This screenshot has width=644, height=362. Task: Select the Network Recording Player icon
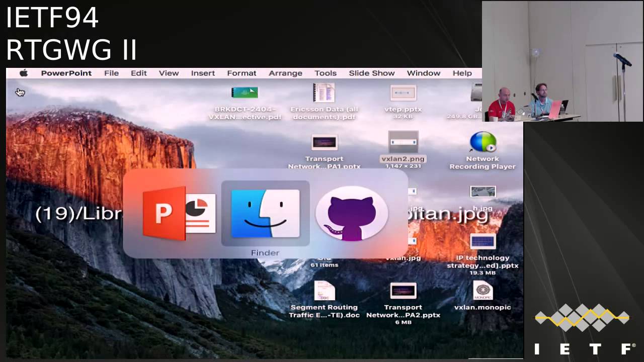click(482, 142)
